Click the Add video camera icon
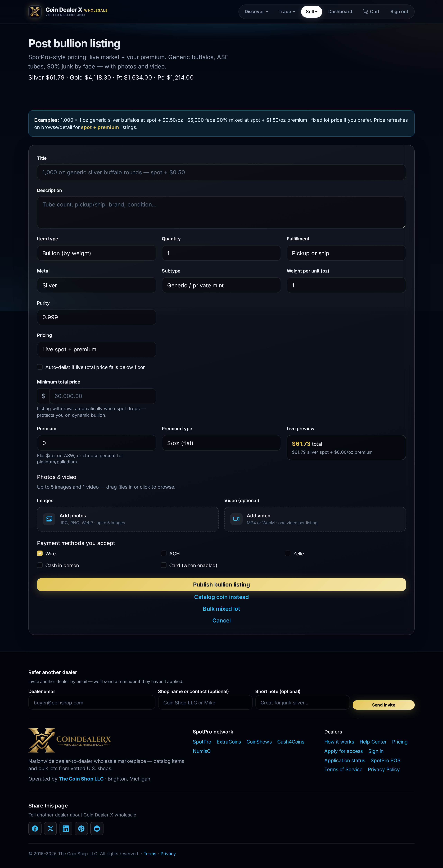This screenshot has width=443, height=868. (x=236, y=519)
